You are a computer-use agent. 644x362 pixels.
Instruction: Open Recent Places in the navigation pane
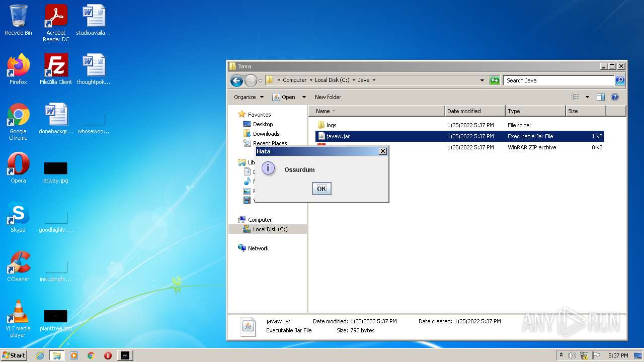[265, 143]
